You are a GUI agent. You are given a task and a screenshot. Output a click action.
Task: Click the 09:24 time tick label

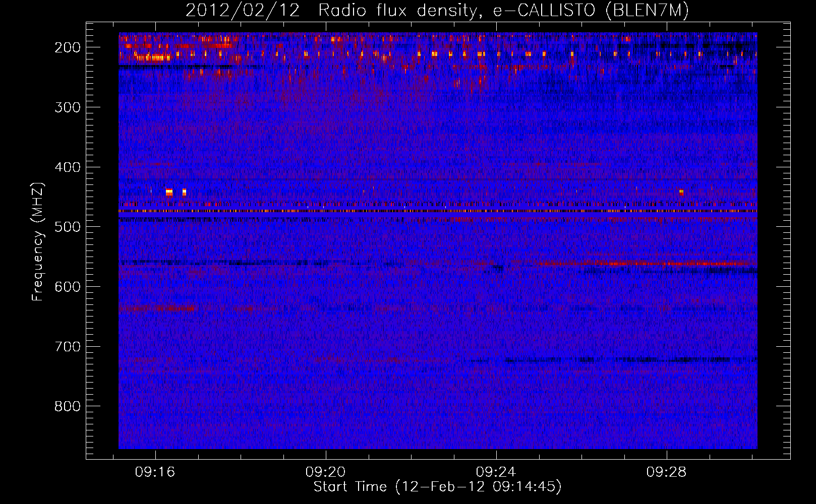(x=496, y=472)
